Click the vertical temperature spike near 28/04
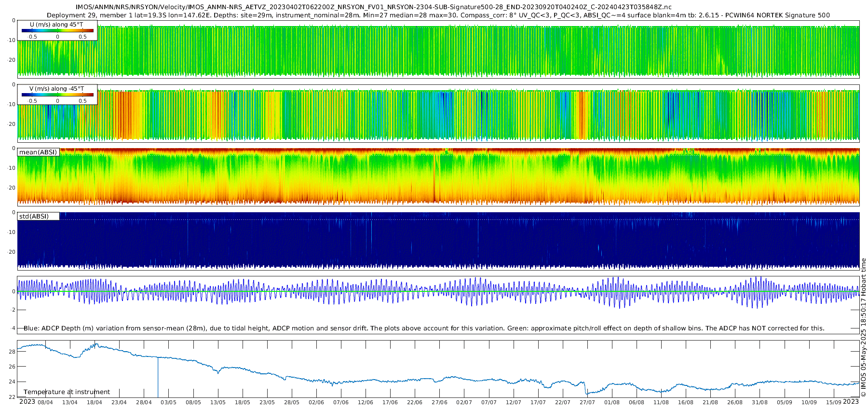 (x=158, y=377)
